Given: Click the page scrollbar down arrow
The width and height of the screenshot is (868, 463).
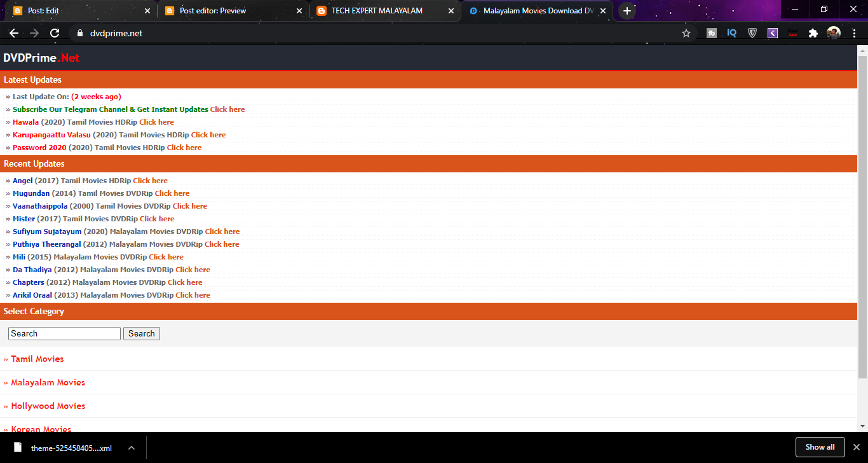Looking at the screenshot, I should (x=862, y=426).
